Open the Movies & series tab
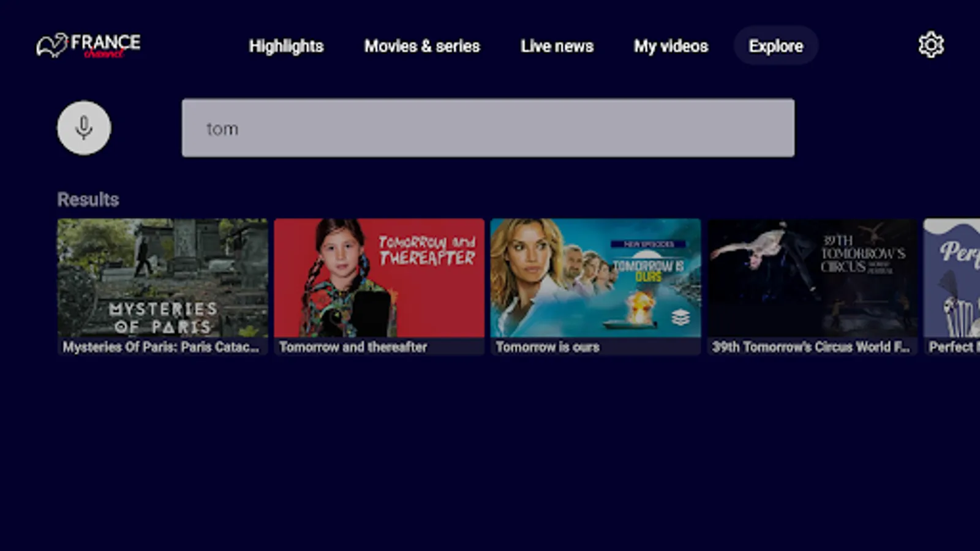980x551 pixels. coord(422,46)
